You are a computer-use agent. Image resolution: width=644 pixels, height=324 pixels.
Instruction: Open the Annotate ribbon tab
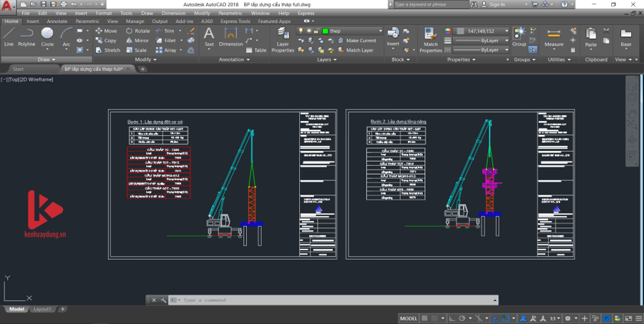pyautogui.click(x=57, y=21)
